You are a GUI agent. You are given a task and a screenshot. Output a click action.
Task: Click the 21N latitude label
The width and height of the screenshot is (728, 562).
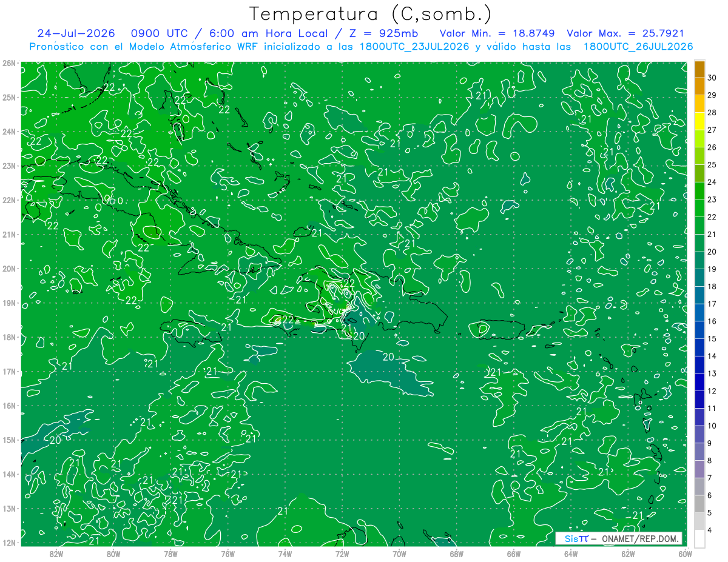tap(9, 234)
